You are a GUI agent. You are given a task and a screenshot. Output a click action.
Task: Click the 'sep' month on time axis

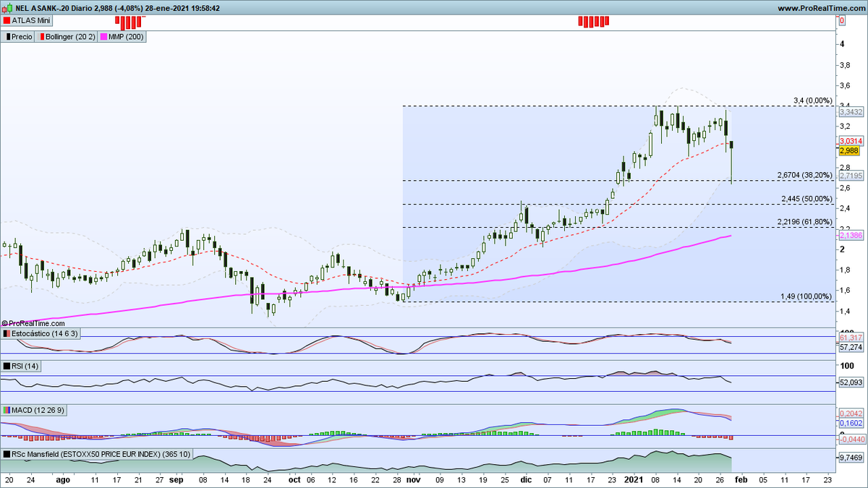tap(177, 479)
